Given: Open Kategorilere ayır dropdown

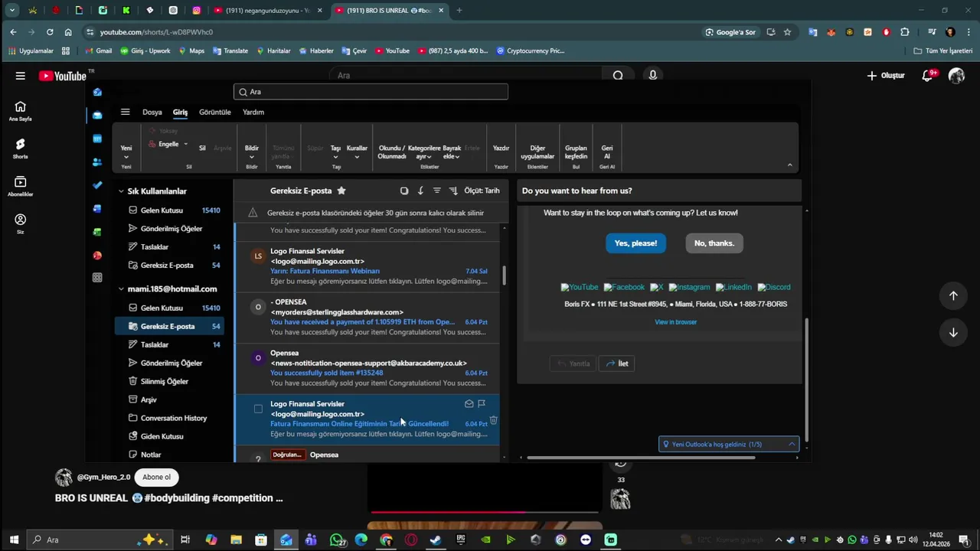Looking at the screenshot, I should (x=423, y=152).
